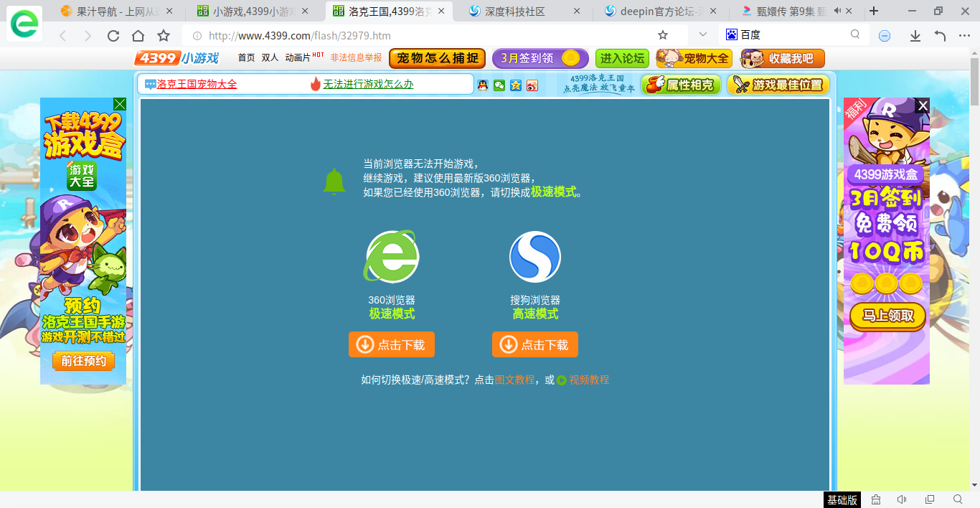
Task: Share via the Qzone star icon
Action: point(516,85)
